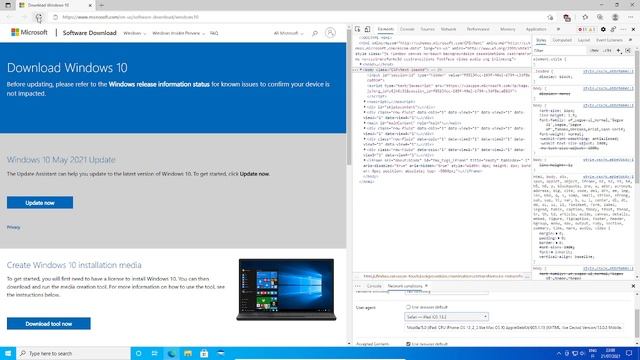Expand the iframe element node

365,160
